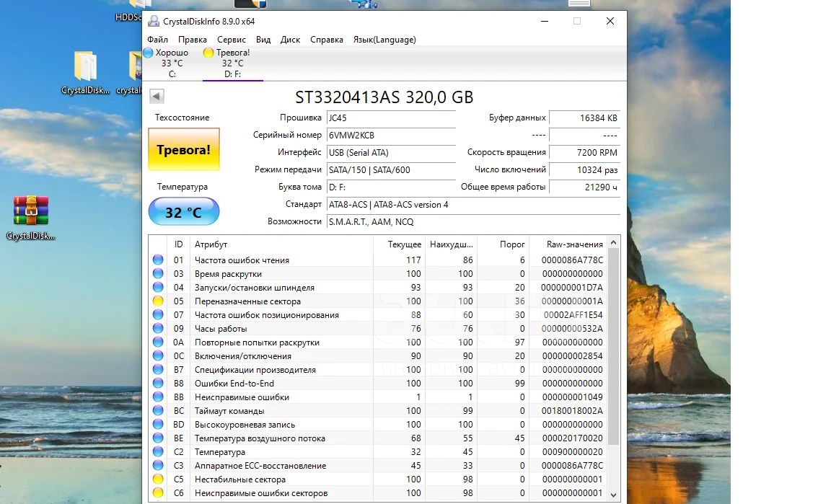The image size is (831, 504).
Task: Click the Общее время работы field 21290 ч
Action: coord(584,187)
